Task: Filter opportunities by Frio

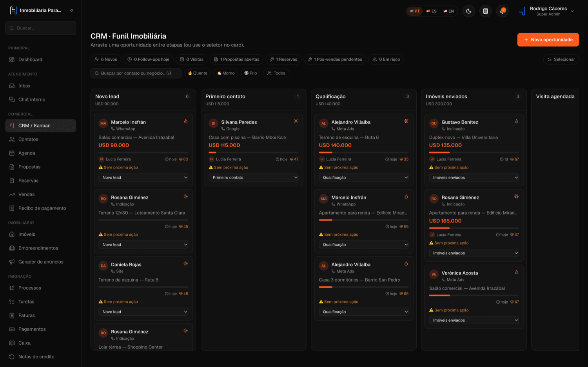Action: [250, 73]
